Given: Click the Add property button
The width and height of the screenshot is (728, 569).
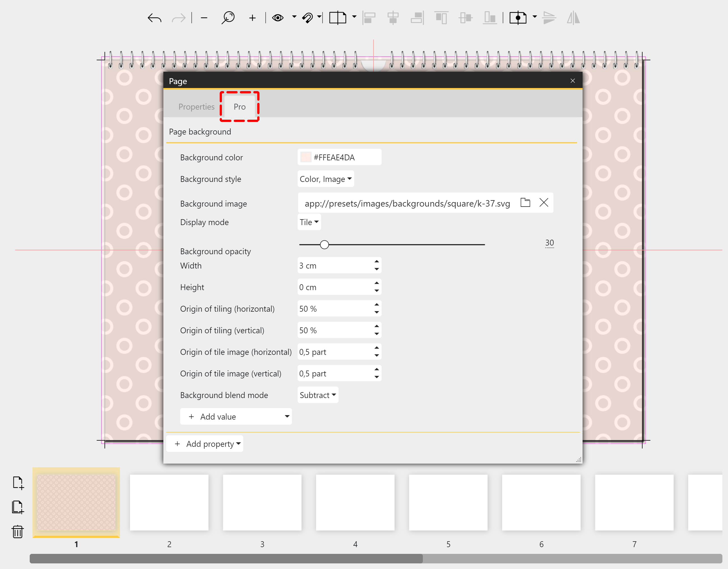Looking at the screenshot, I should (205, 444).
